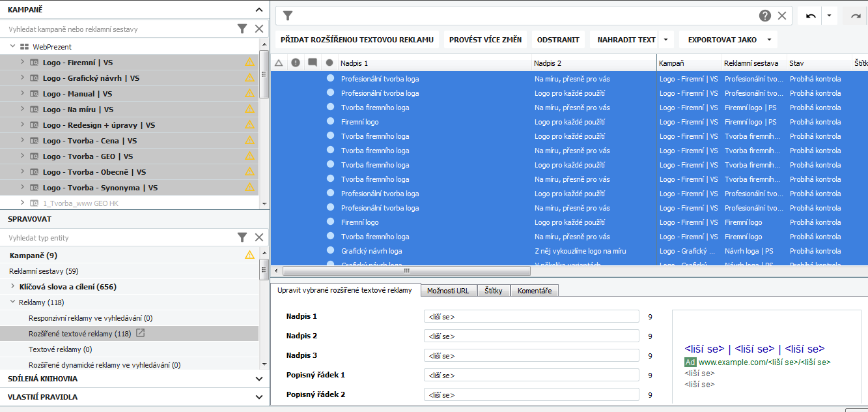Open the Exportovat jako dropdown arrow
The width and height of the screenshot is (868, 412).
769,40
